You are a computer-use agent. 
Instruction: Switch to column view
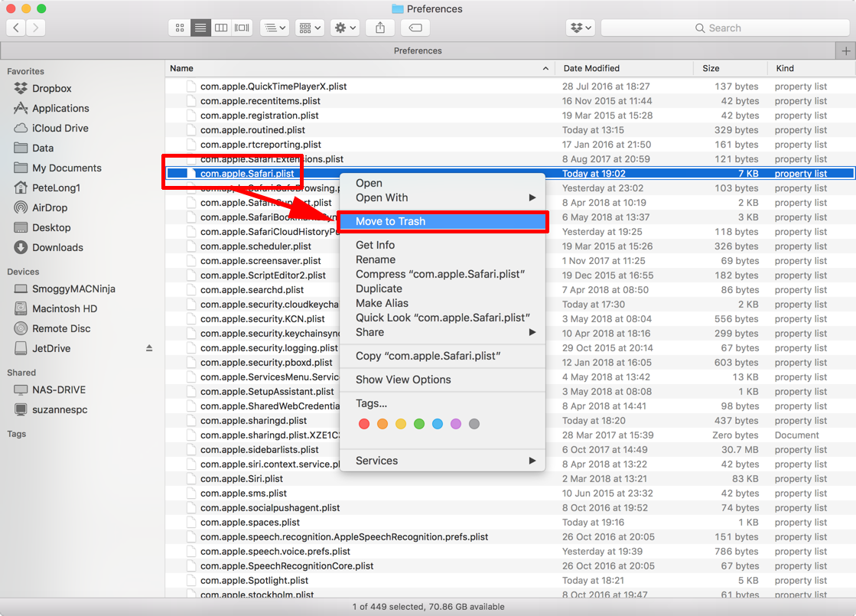pos(221,28)
